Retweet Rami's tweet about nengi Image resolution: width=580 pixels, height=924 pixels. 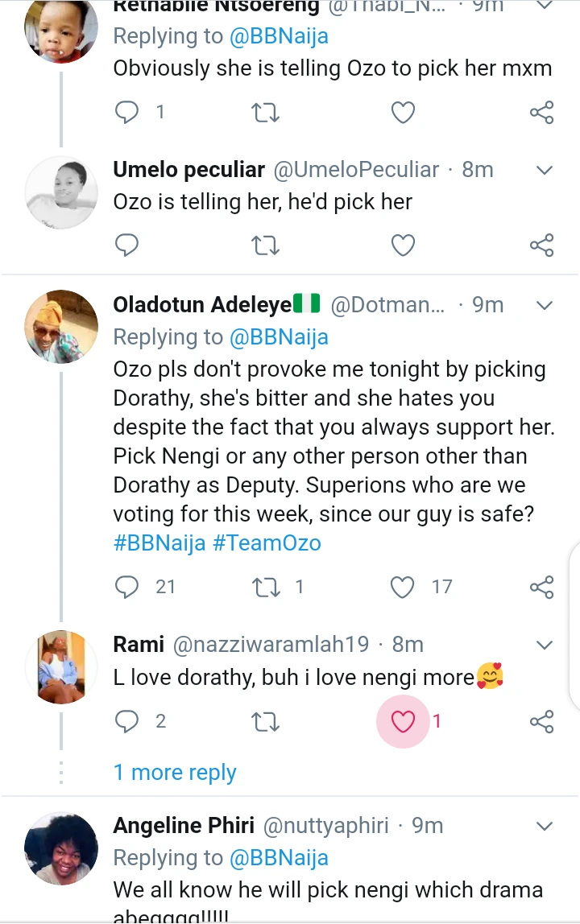tap(265, 722)
